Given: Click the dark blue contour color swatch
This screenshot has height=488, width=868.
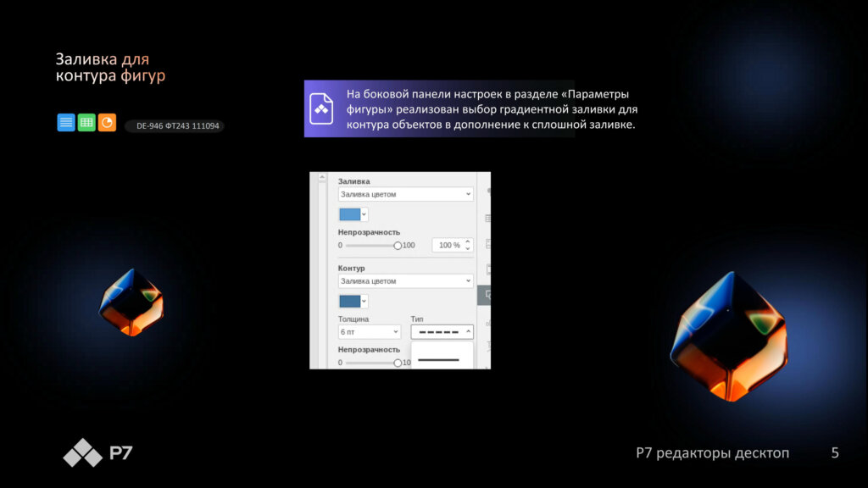Looking at the screenshot, I should point(349,301).
